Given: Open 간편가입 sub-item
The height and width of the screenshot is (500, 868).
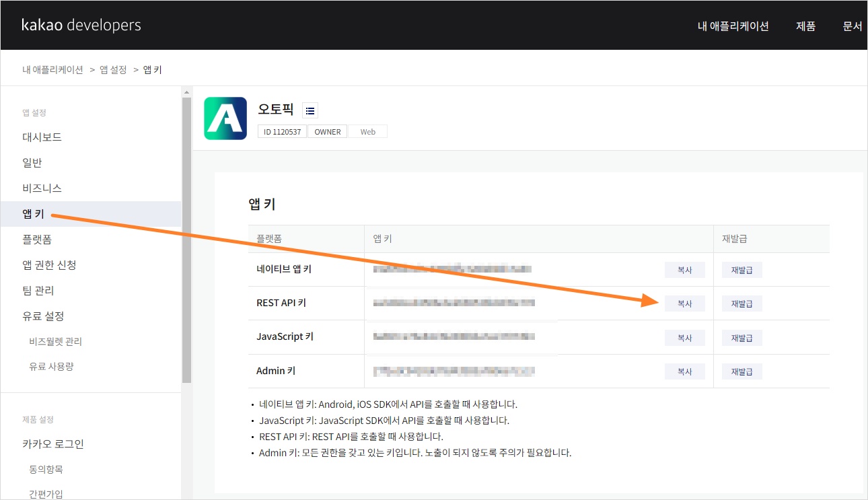Looking at the screenshot, I should 46,494.
